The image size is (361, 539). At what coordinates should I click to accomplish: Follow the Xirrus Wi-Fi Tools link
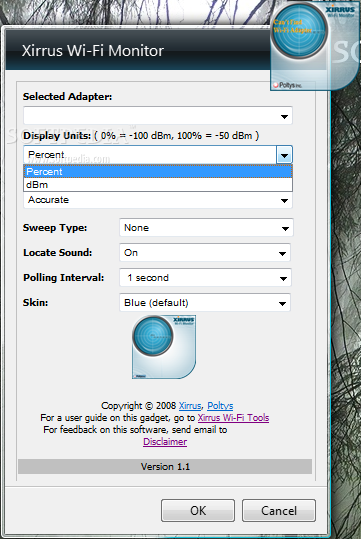pos(233,418)
